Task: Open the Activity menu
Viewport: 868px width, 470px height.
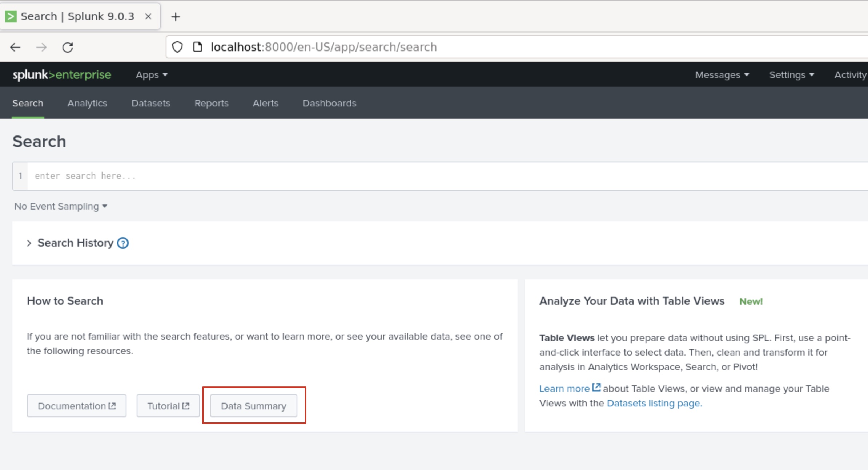Action: pyautogui.click(x=851, y=75)
